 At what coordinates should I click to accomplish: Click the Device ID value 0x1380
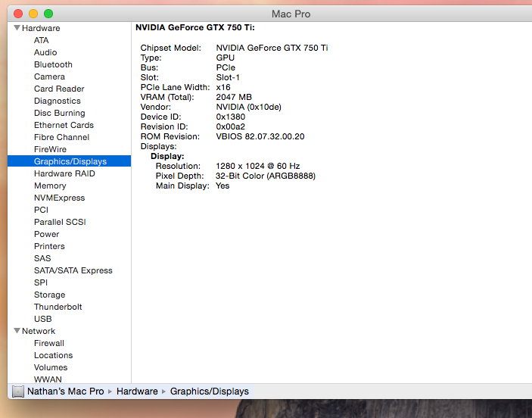[x=230, y=117]
